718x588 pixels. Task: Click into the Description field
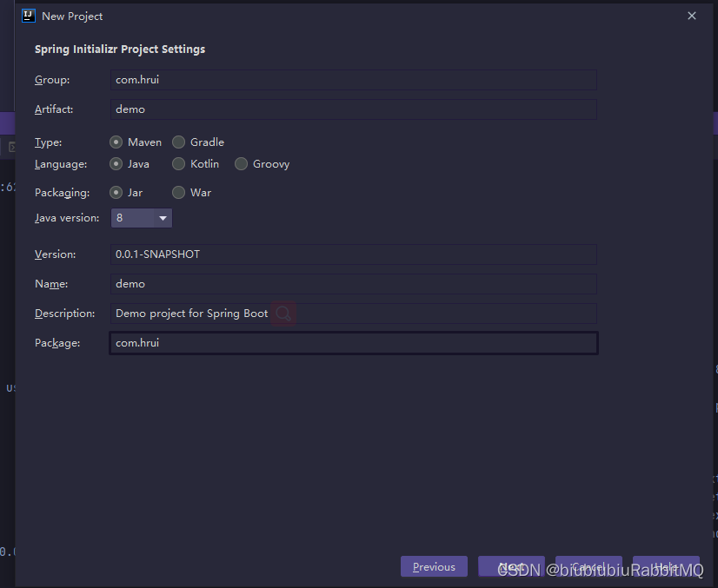(354, 314)
